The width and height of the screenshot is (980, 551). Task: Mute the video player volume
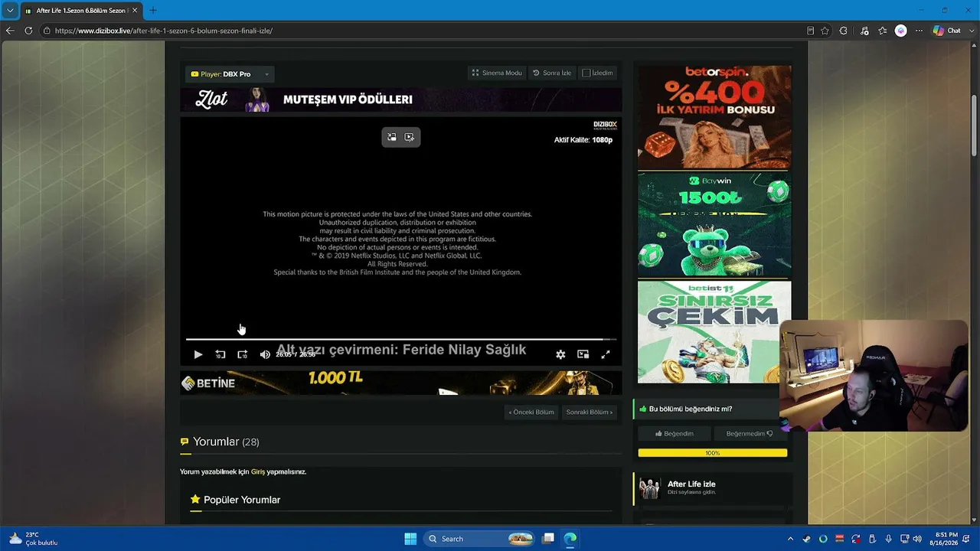coord(265,354)
